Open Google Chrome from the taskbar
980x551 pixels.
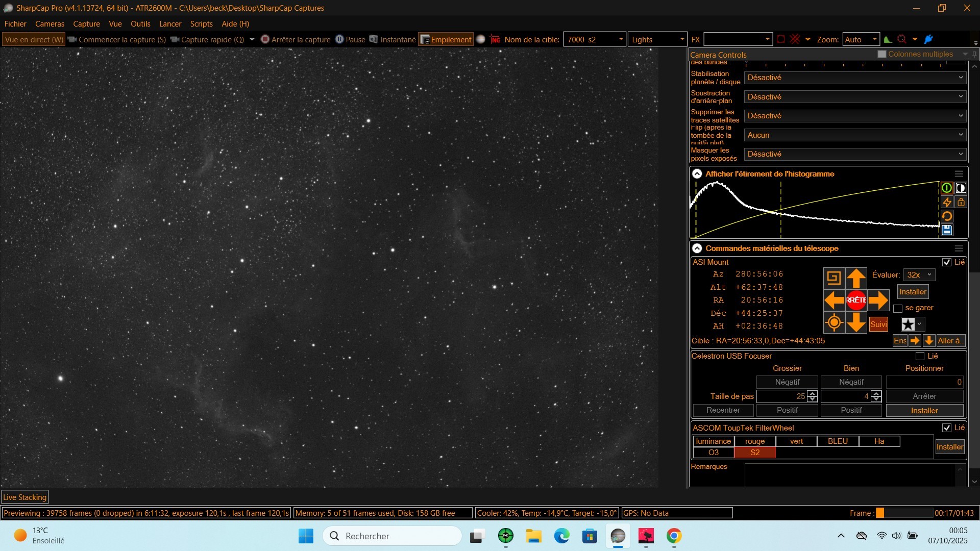(674, 536)
